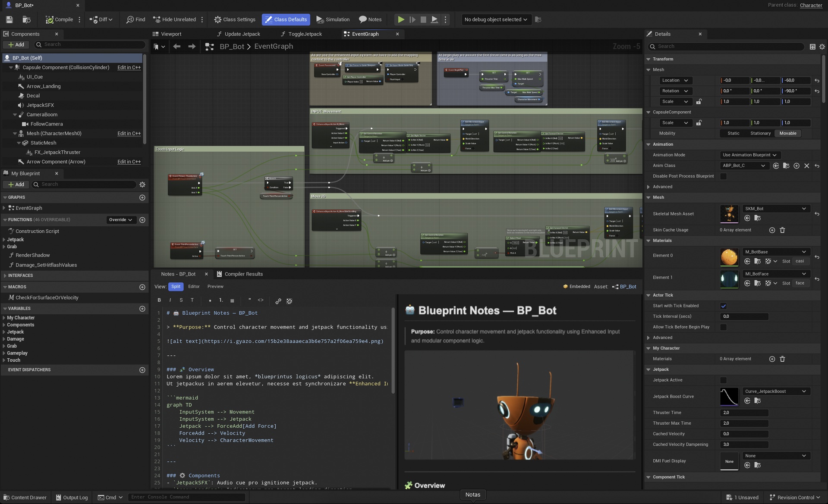Image resolution: width=828 pixels, height=504 pixels.
Task: Add a new graph with the GRAPHS plus icon
Action: point(142,197)
